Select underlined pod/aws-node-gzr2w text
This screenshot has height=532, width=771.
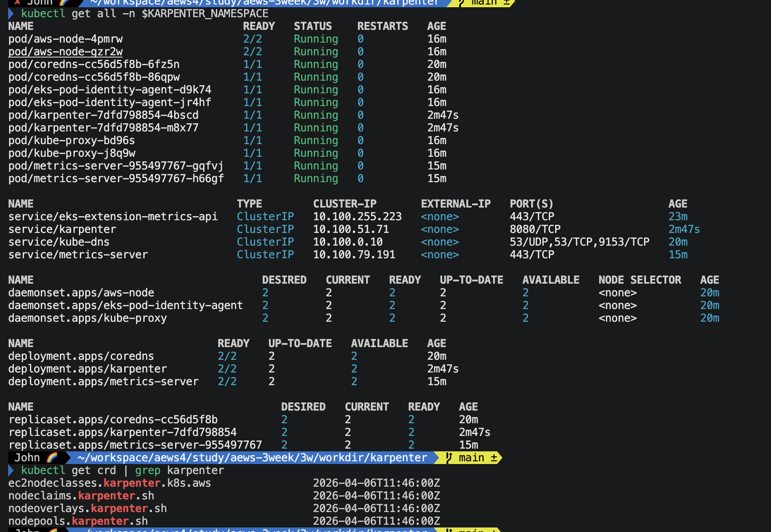tap(65, 52)
